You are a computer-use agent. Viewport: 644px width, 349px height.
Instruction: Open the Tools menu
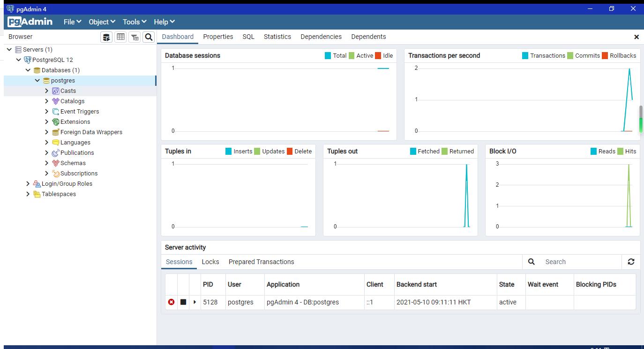point(135,22)
